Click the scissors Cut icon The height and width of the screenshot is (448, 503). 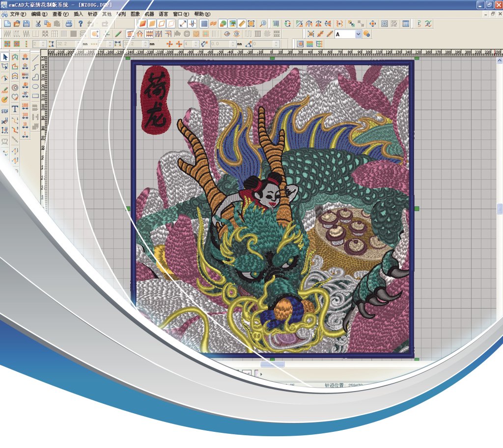38,24
